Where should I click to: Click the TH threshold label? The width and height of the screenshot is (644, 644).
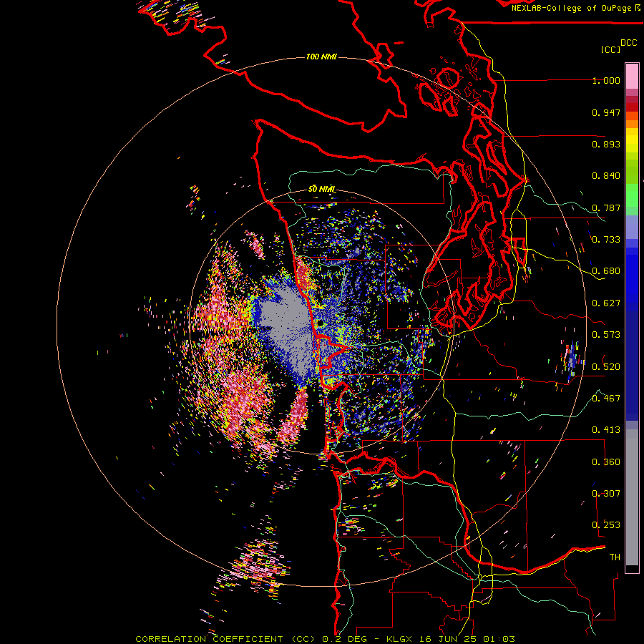pyautogui.click(x=615, y=557)
